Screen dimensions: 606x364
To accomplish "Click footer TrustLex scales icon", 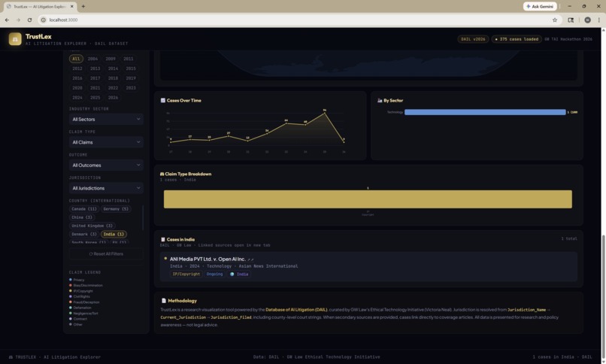I will click(11, 357).
